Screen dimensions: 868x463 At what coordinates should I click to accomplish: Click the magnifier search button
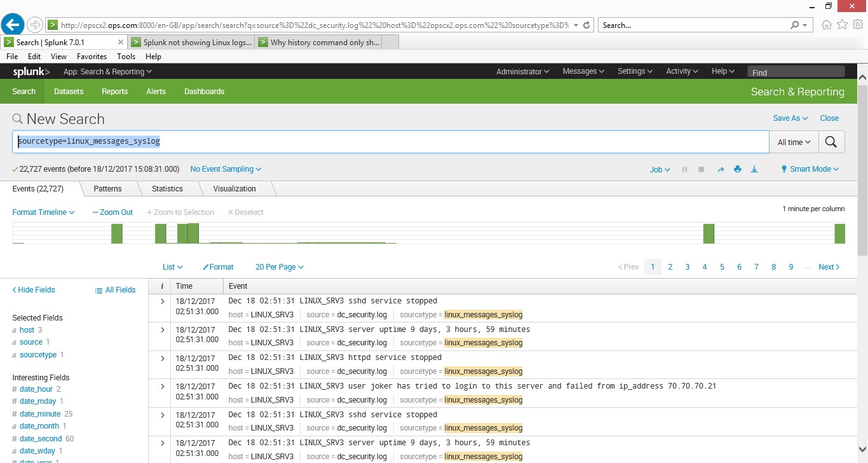pyautogui.click(x=831, y=142)
